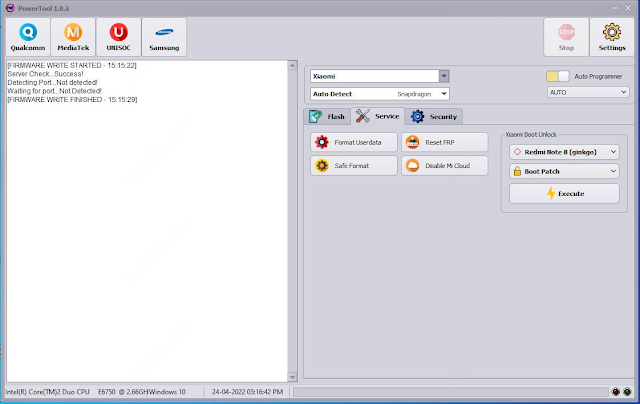Click the orange Reset FRP icon
Viewport: 640px width, 404px height.
(413, 142)
